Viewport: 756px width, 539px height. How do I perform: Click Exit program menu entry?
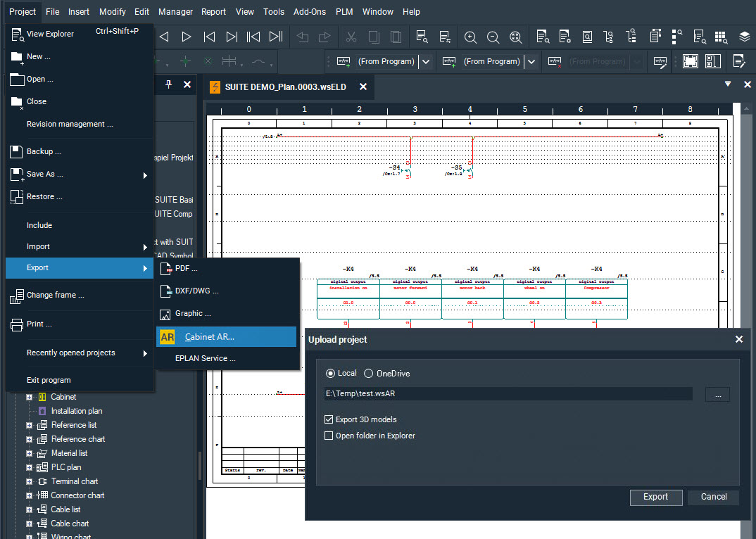pos(80,380)
